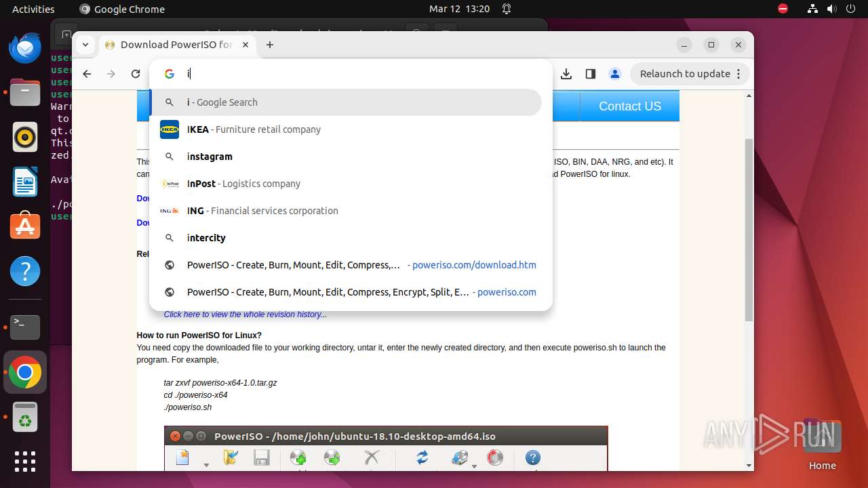The image size is (868, 488).
Task: Reload the current page
Action: tap(136, 74)
